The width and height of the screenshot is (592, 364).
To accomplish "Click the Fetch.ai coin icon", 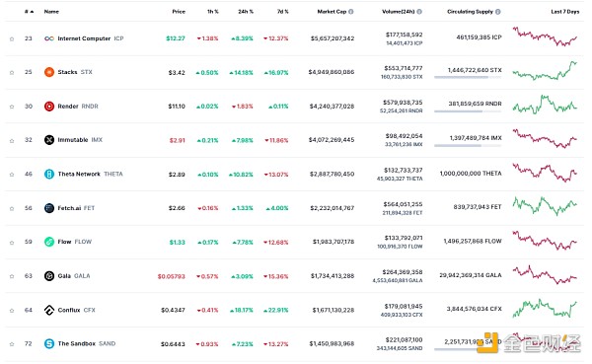I will coord(49,208).
